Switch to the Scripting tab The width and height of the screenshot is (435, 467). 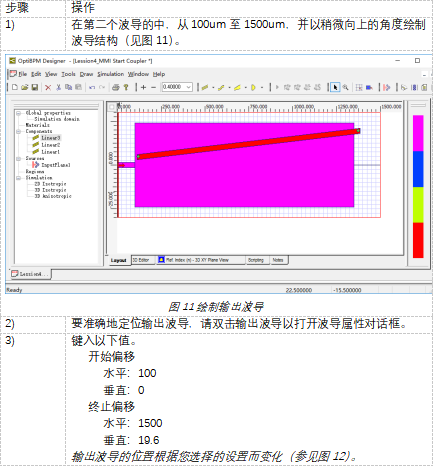(256, 260)
